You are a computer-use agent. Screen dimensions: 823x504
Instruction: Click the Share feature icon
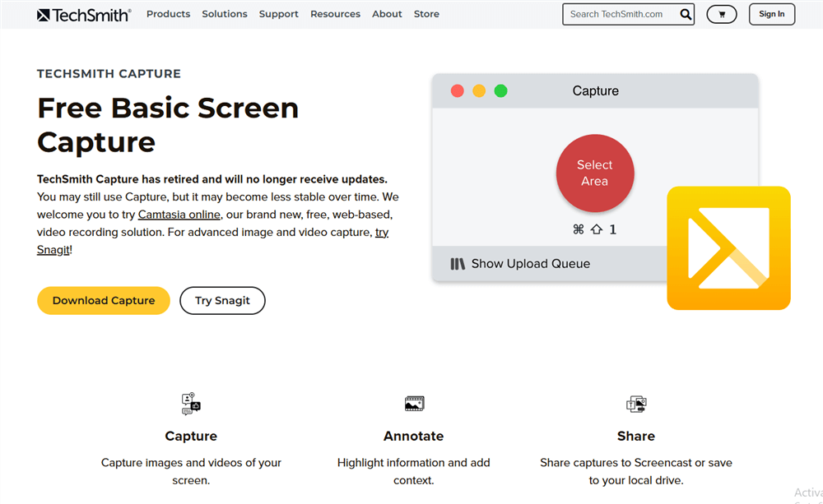pyautogui.click(x=636, y=404)
